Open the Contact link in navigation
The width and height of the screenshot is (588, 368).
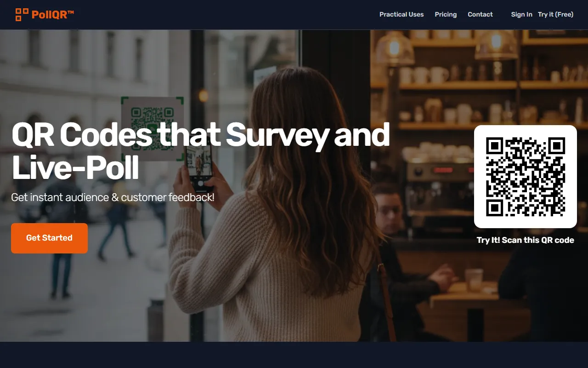[x=480, y=14]
